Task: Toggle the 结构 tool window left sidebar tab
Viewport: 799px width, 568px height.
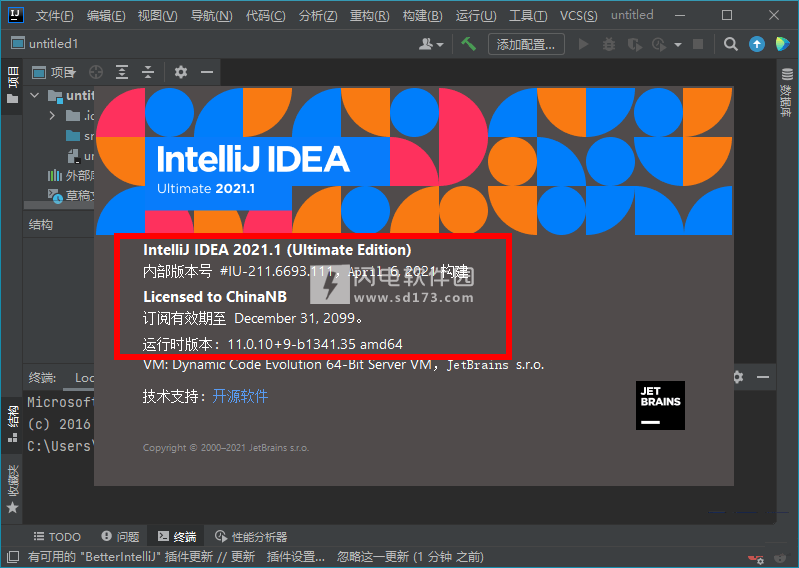Action: coord(13,424)
